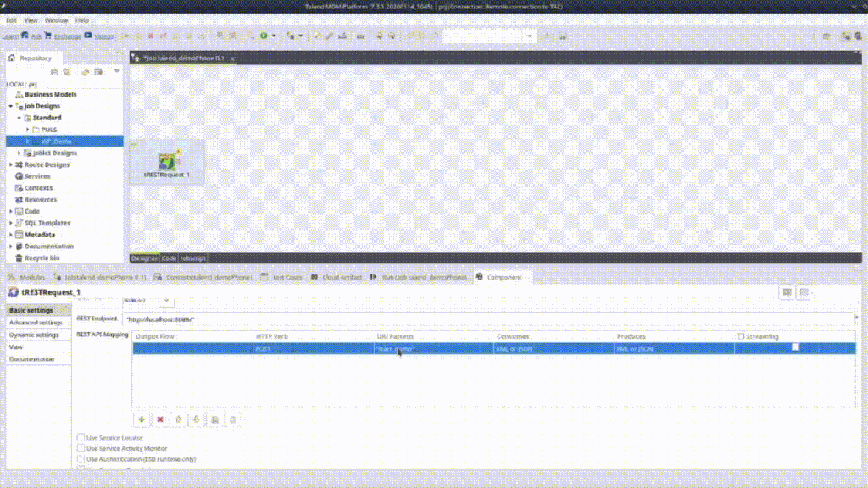Screen dimensions: 868x488
Task: Expand the Documentation tree node
Action: click(x=10, y=247)
